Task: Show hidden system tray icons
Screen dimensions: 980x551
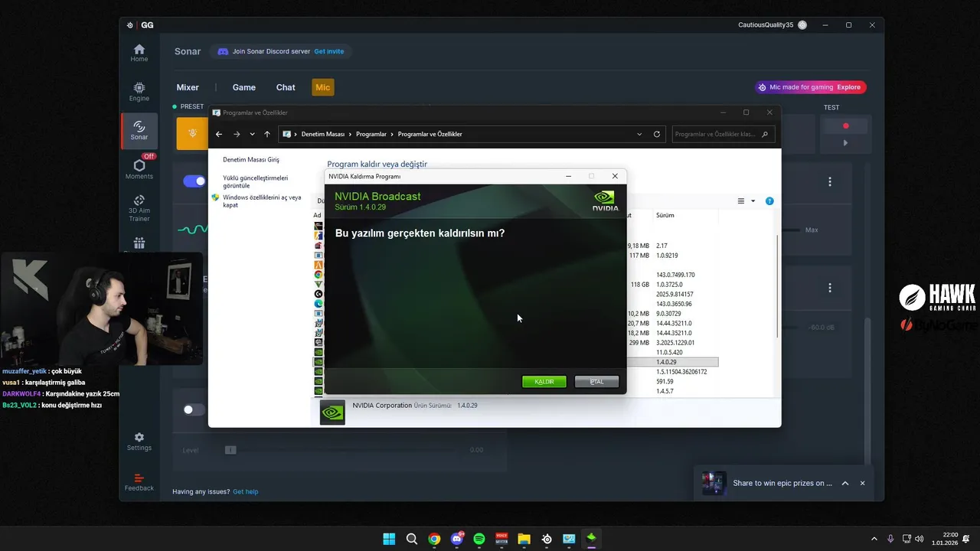Action: [x=874, y=539]
